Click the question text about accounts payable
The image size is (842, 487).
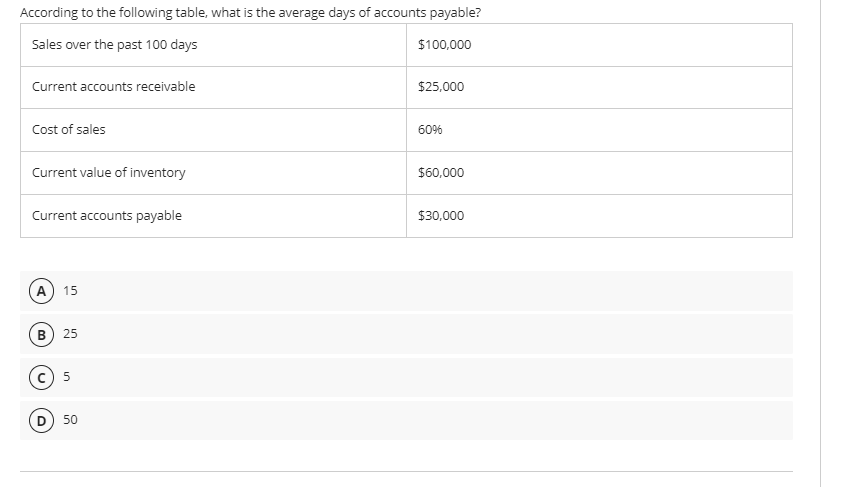coord(251,12)
